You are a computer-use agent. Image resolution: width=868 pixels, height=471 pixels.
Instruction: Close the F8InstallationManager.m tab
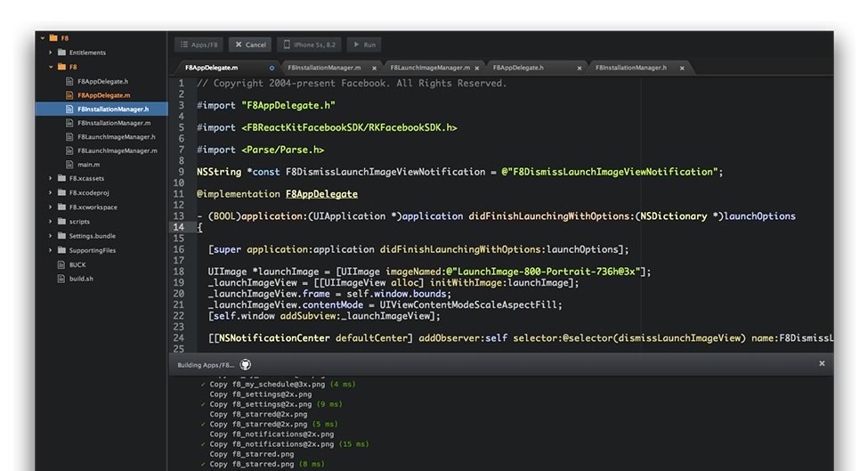(374, 68)
